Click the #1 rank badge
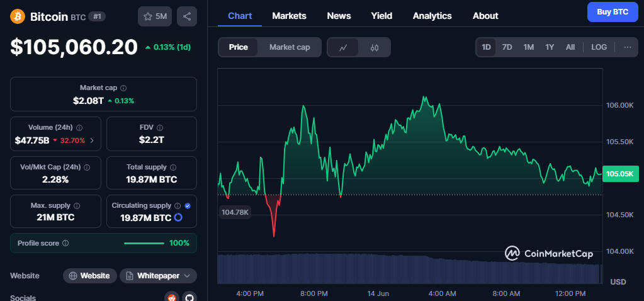The height and width of the screenshot is (301, 644). (97, 17)
